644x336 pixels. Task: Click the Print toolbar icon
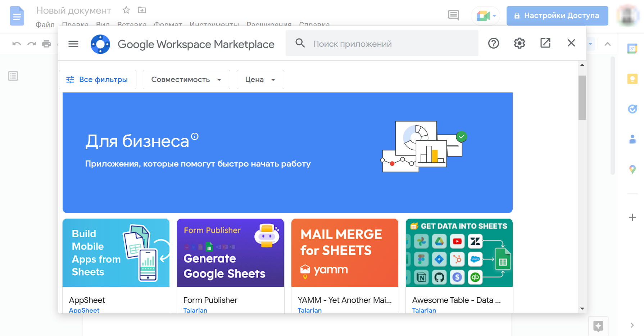(46, 44)
